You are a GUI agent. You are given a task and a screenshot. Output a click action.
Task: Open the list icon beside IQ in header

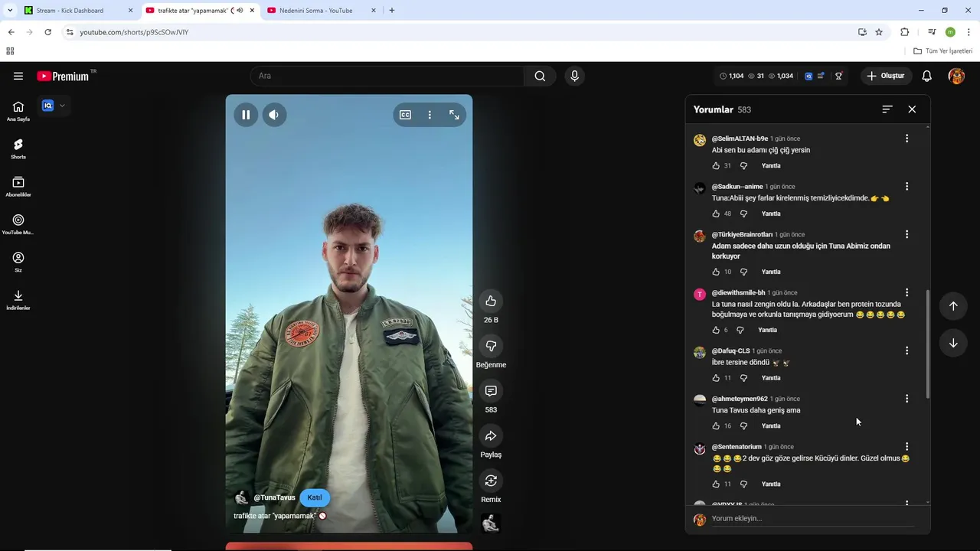[x=821, y=76]
